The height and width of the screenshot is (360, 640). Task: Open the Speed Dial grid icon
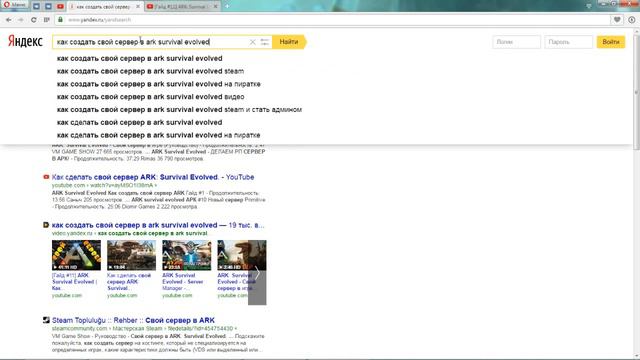coord(47,20)
